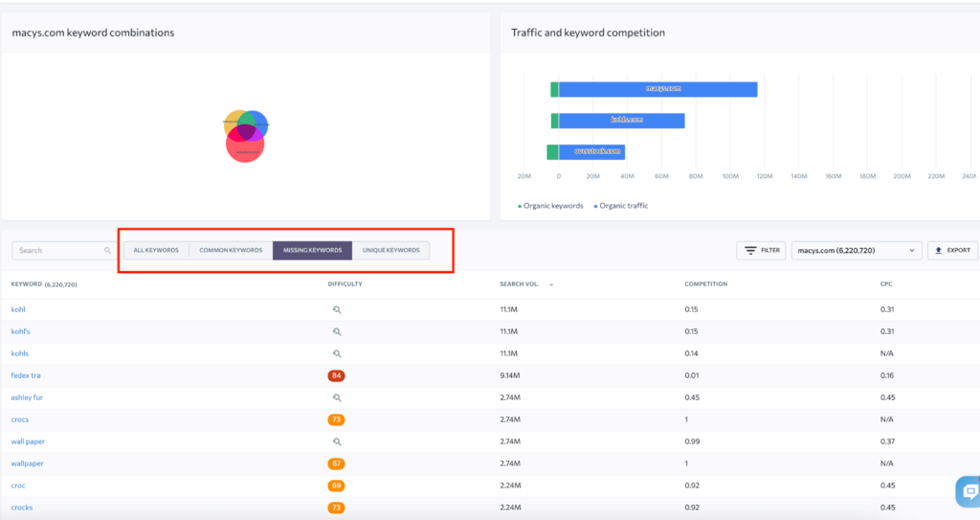
Task: Sort by Competition column header
Action: coord(706,284)
